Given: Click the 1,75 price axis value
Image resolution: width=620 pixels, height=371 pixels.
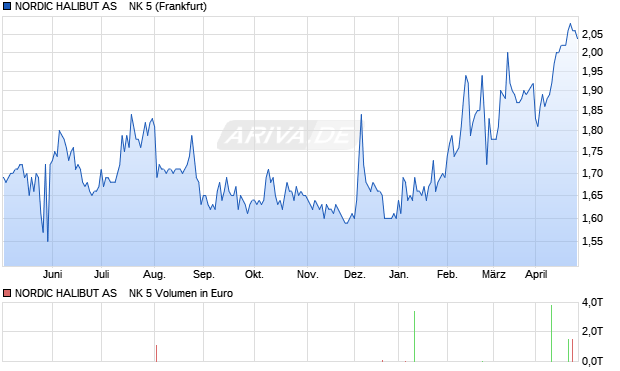Looking at the screenshot, I should [592, 151].
